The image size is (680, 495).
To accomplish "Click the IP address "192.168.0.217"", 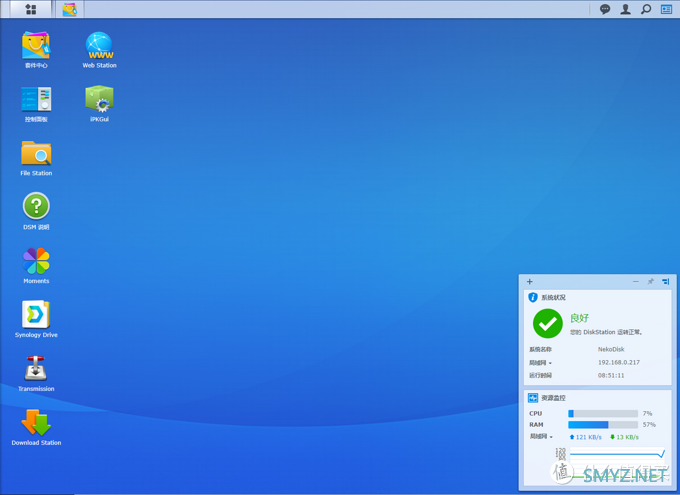I will click(x=619, y=362).
